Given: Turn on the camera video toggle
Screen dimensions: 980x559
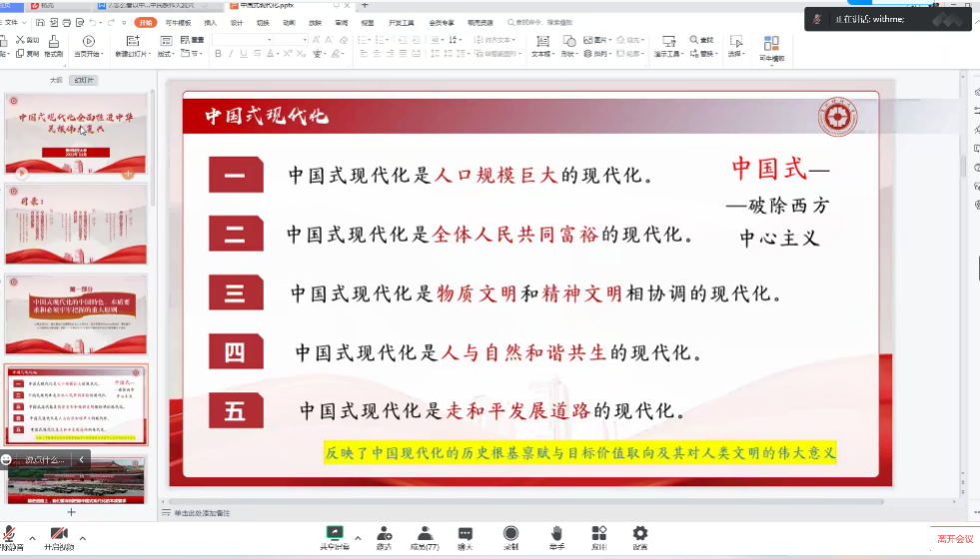Looking at the screenshot, I should pyautogui.click(x=59, y=537).
